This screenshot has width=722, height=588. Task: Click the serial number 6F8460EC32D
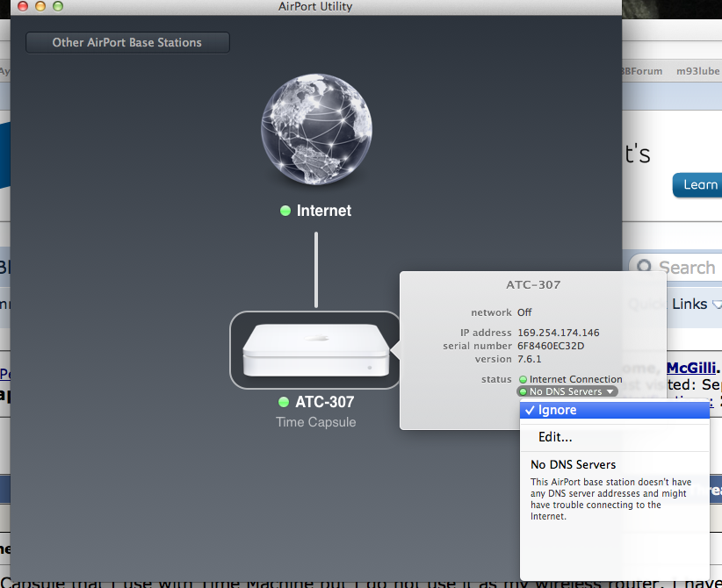(x=551, y=346)
